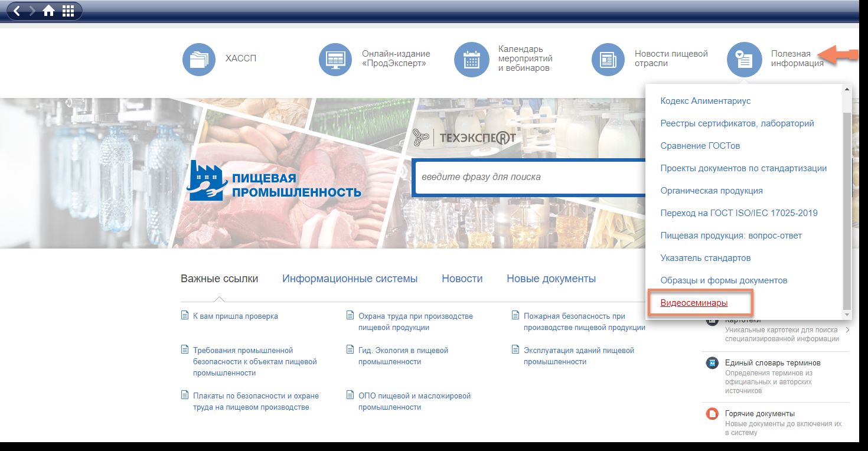Open the «ПродЭксперт» online edition icon
Screen dimensions: 868x451
(335, 59)
